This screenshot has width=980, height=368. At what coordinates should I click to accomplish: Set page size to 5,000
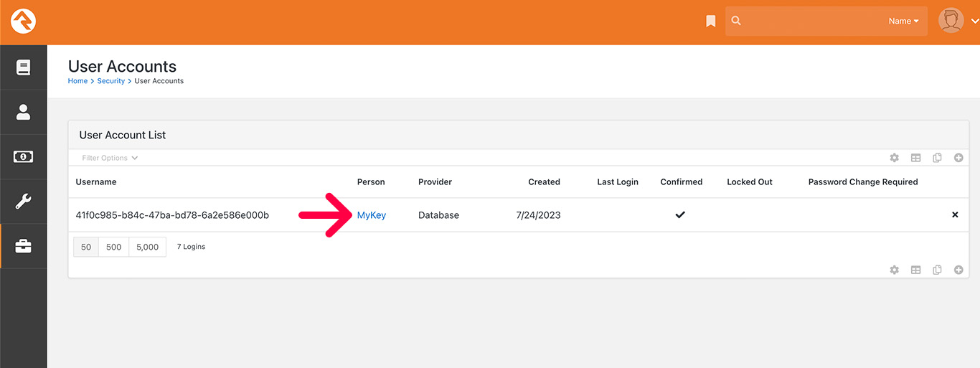pyautogui.click(x=147, y=247)
